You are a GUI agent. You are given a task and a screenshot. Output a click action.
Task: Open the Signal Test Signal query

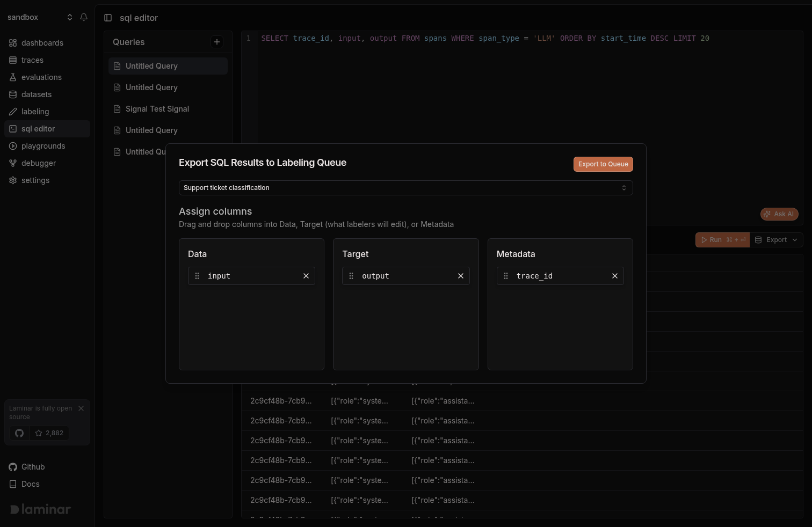(168, 109)
